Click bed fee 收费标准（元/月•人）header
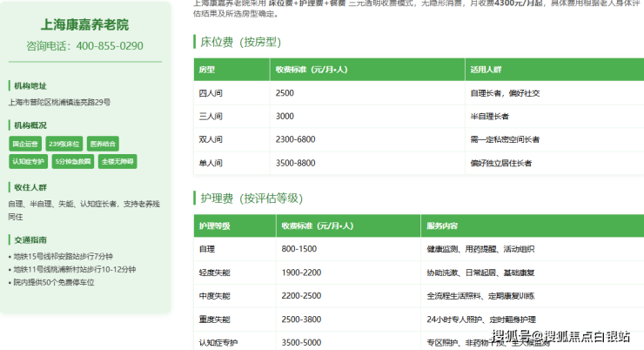 click(367, 70)
